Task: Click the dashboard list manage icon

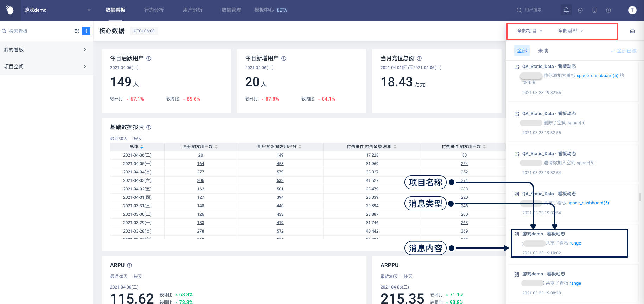Action: tap(77, 31)
